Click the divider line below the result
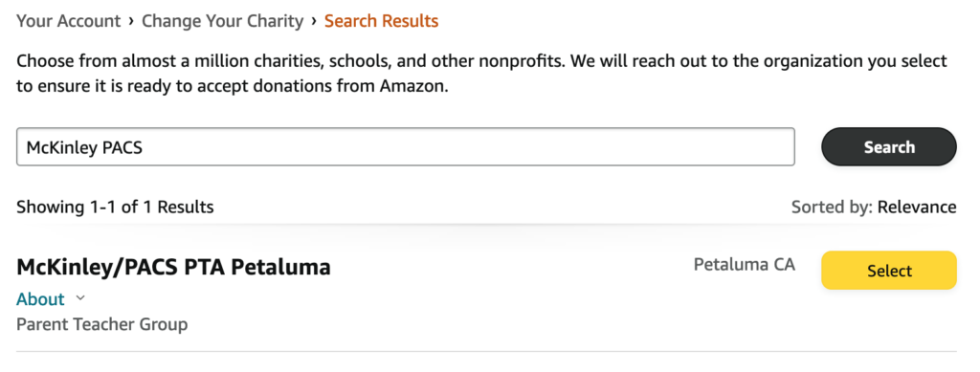 [x=486, y=351]
